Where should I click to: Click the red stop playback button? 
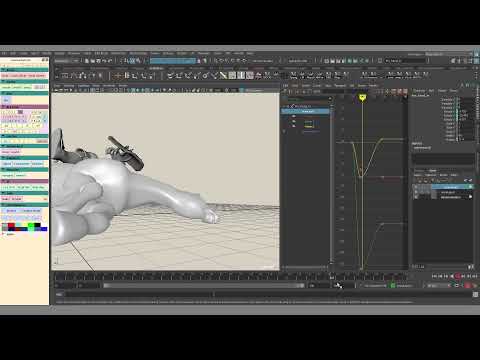coord(458,276)
